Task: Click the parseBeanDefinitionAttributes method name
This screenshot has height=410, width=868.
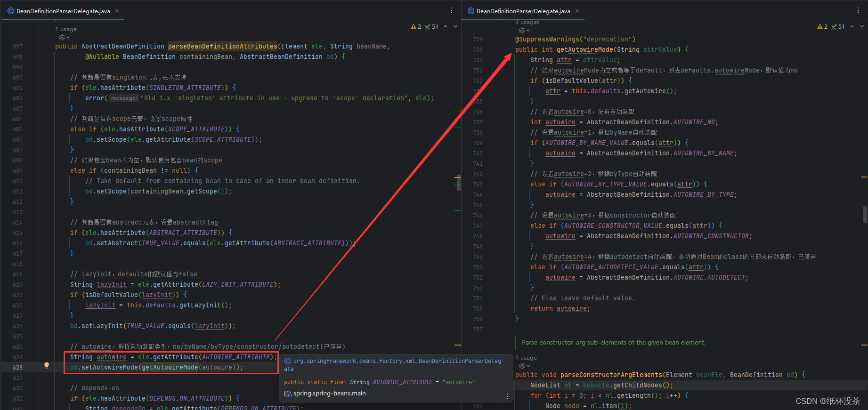Action: click(223, 46)
